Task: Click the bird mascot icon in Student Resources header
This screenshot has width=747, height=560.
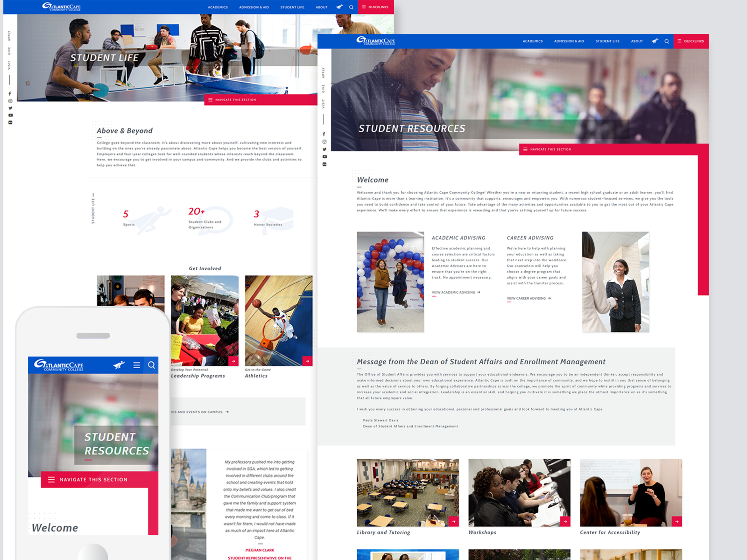Action: 655,41
